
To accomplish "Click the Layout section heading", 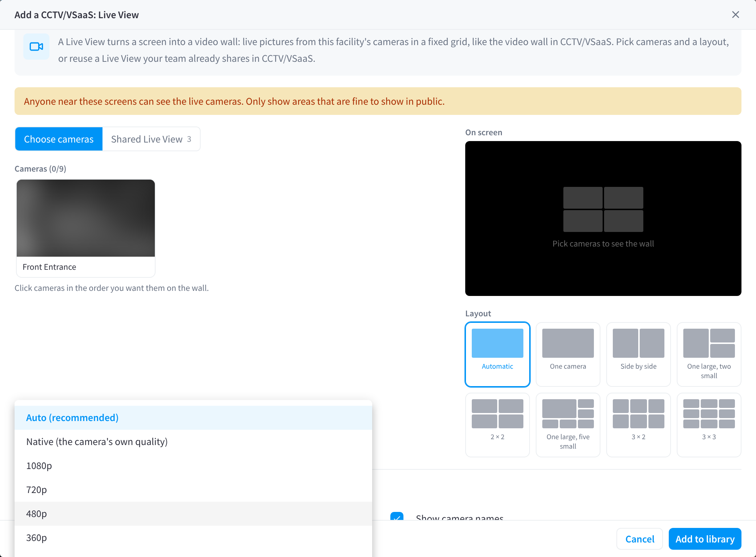I will point(478,313).
